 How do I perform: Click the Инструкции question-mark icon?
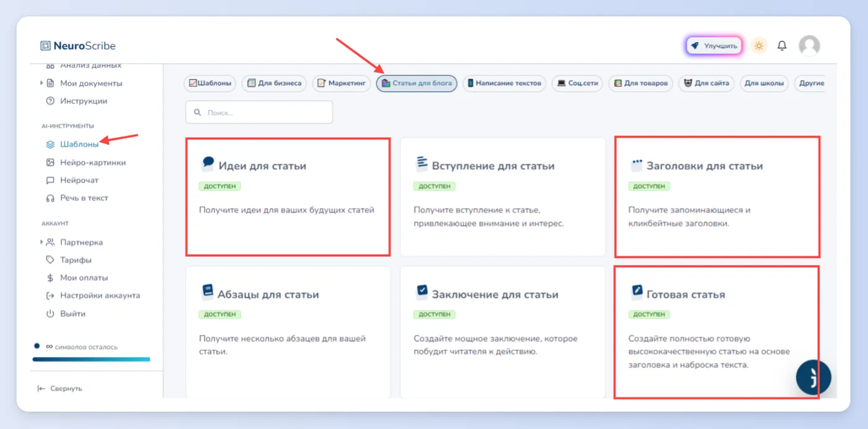click(x=50, y=101)
